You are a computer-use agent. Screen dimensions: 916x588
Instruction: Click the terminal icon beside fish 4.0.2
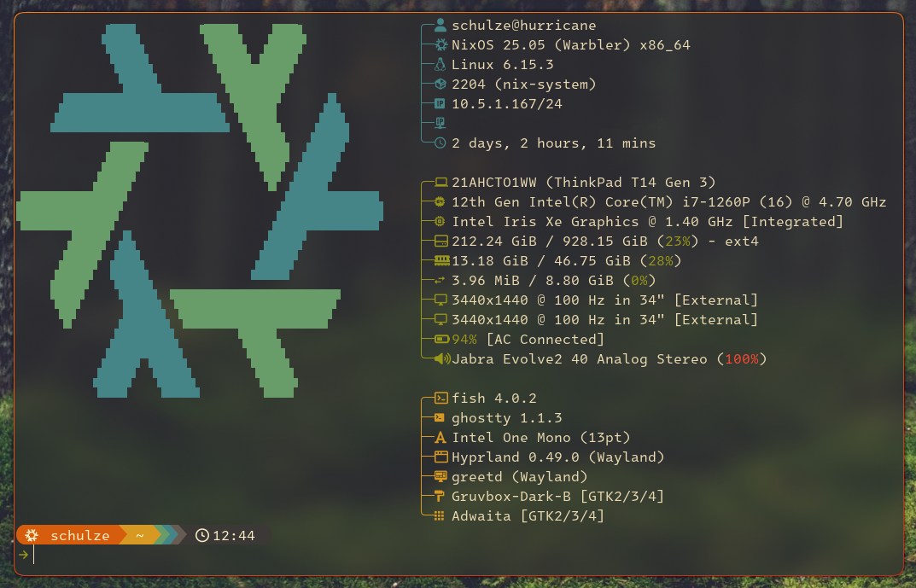[438, 398]
